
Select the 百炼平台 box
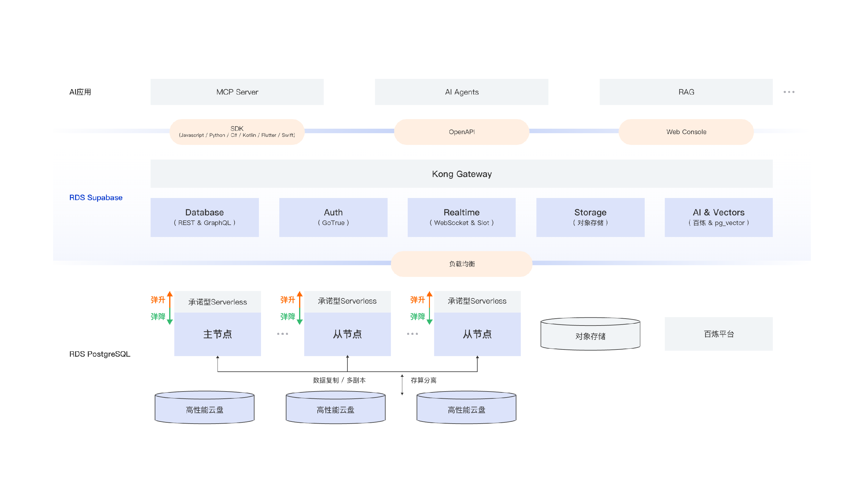(718, 334)
